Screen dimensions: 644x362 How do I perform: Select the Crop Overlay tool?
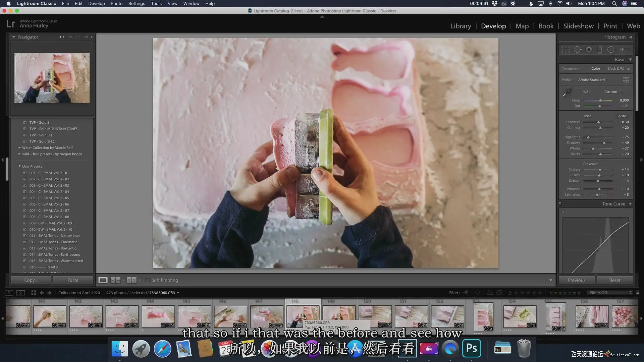click(x=566, y=50)
